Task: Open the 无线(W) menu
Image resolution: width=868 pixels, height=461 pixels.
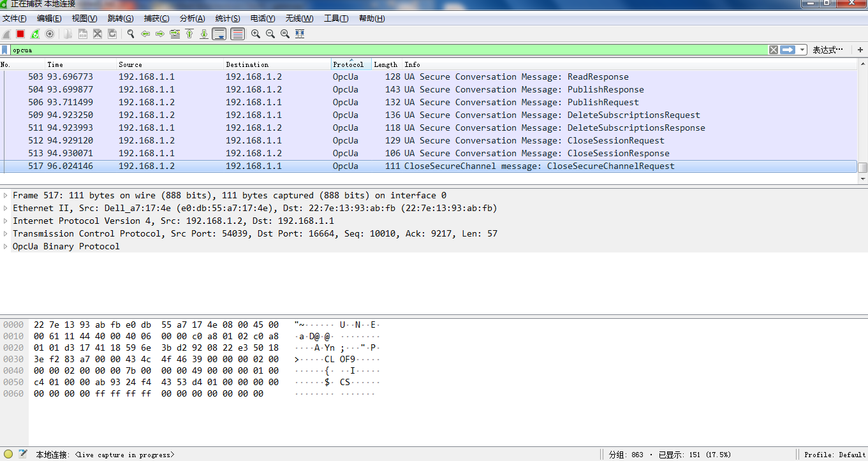Action: click(x=300, y=18)
